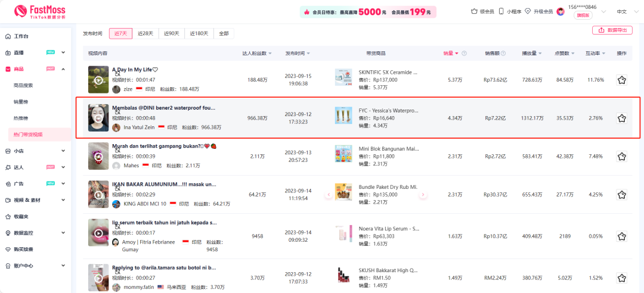Click the 升级会员 upgrade link
The image size is (644, 293).
click(x=539, y=11)
